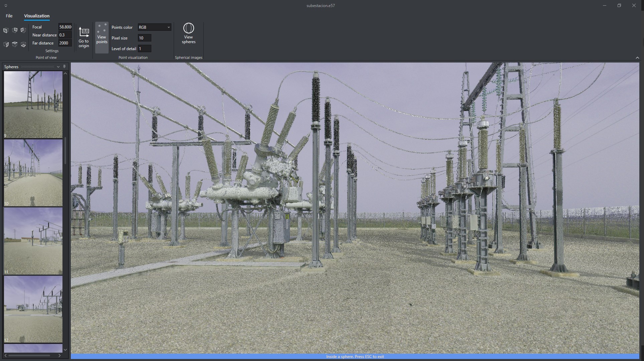Go to origin of the scene
The image size is (644, 361).
[x=84, y=37]
